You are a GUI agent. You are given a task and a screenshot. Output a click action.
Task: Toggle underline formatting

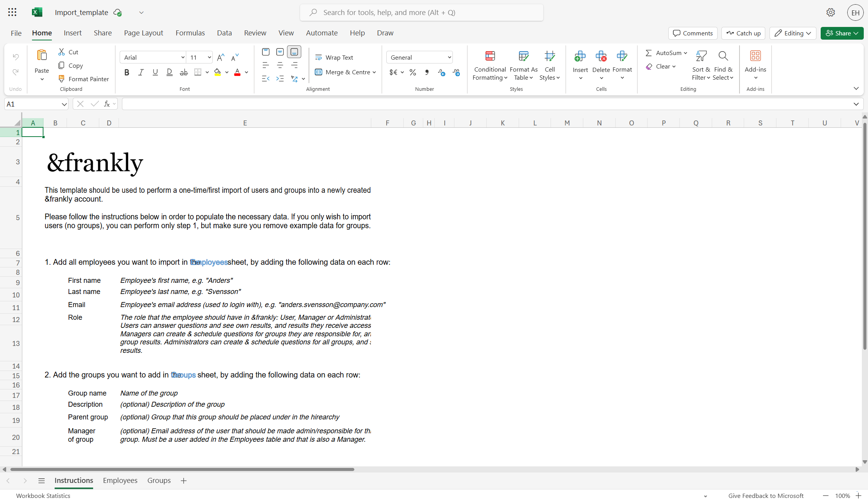tap(155, 72)
